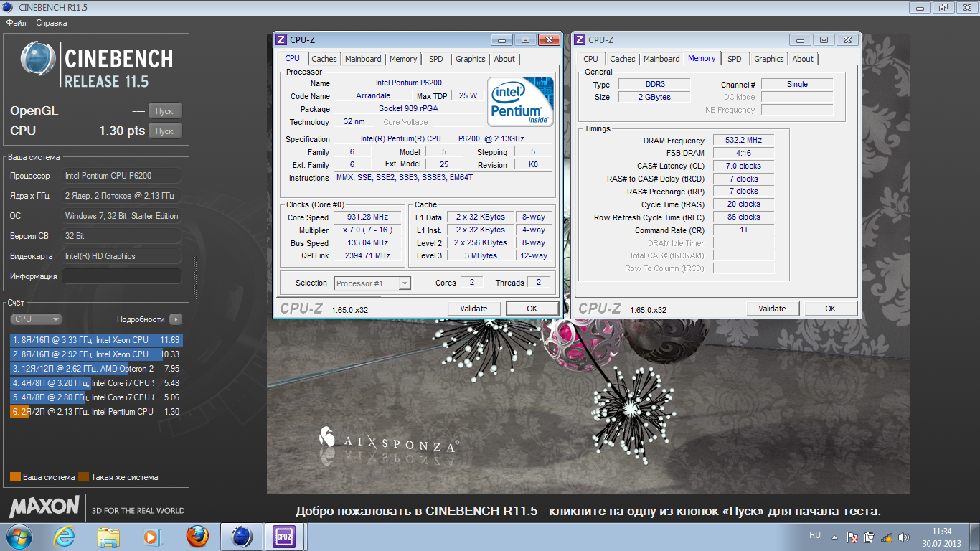Open the volume speaker tray icon
The image size is (980, 551).
(905, 537)
